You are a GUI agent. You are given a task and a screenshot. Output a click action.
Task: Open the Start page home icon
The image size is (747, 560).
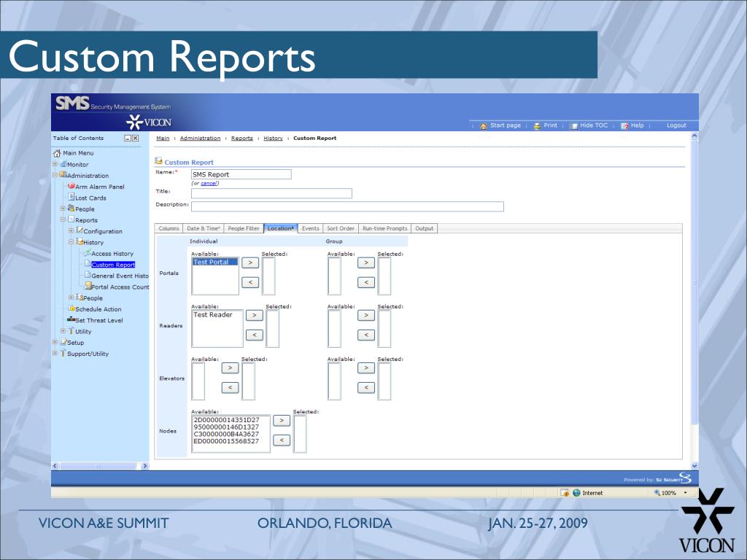484,126
